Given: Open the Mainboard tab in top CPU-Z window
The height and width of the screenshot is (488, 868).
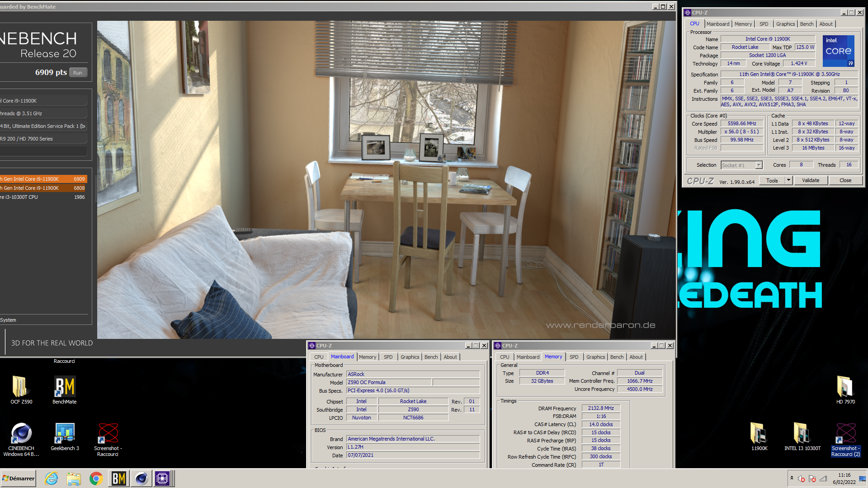Looking at the screenshot, I should pos(718,24).
